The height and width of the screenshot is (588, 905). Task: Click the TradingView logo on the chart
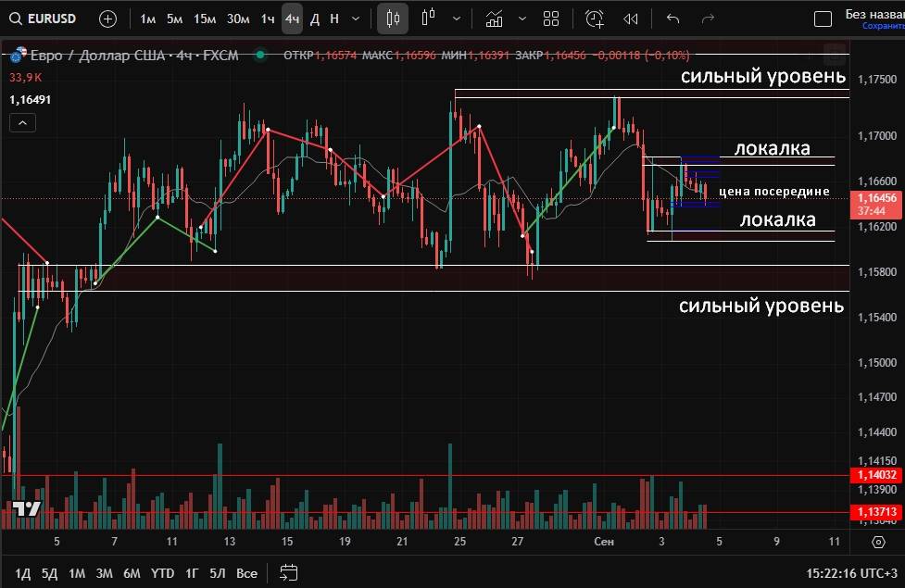(26, 508)
